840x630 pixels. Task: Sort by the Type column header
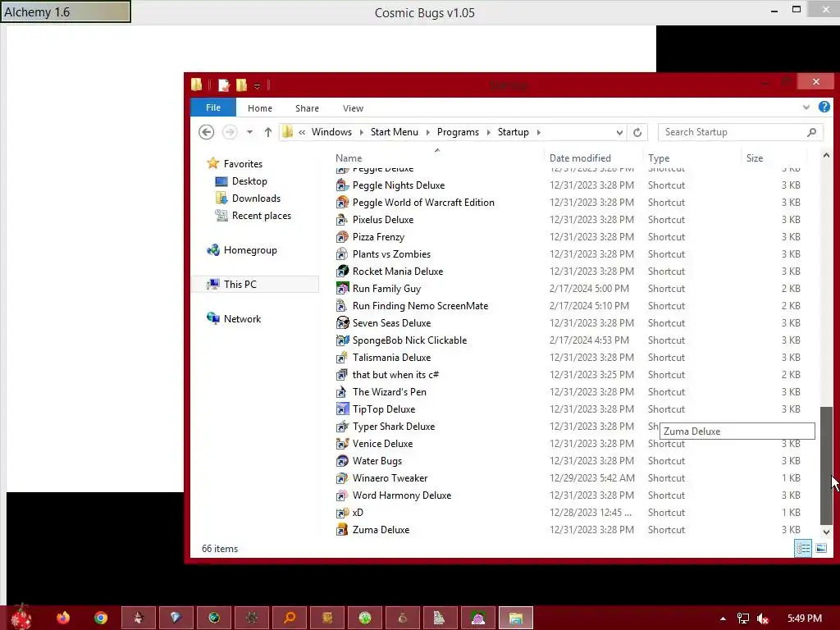[x=659, y=158]
